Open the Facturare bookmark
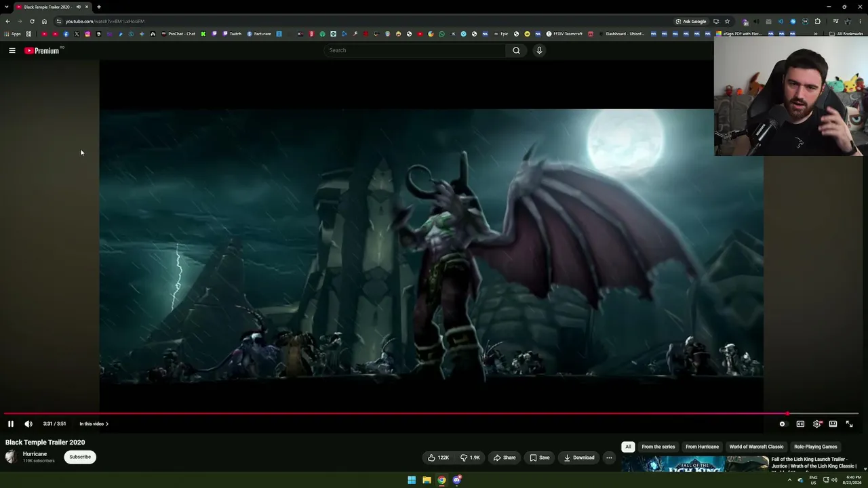Image resolution: width=868 pixels, height=488 pixels. [x=259, y=34]
